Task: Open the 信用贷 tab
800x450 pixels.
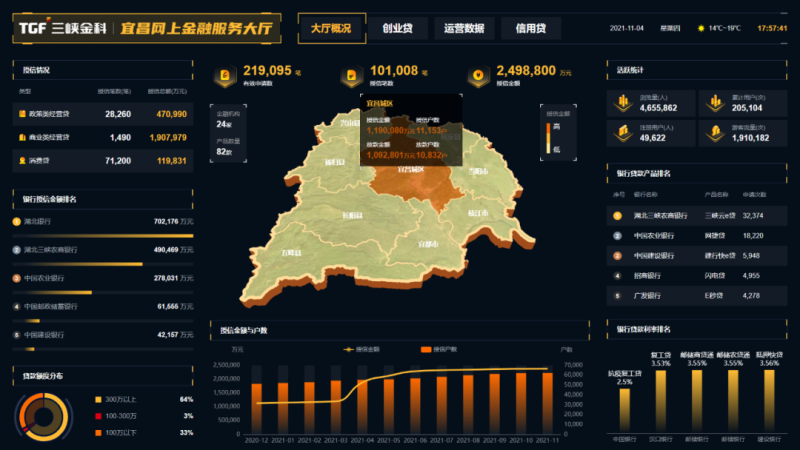Action: 531,28
